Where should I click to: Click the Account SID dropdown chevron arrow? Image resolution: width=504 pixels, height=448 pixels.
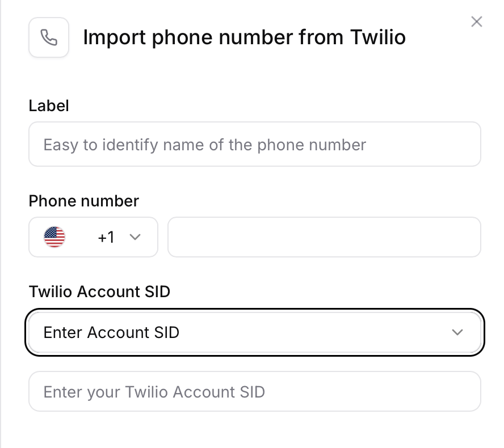tap(457, 332)
